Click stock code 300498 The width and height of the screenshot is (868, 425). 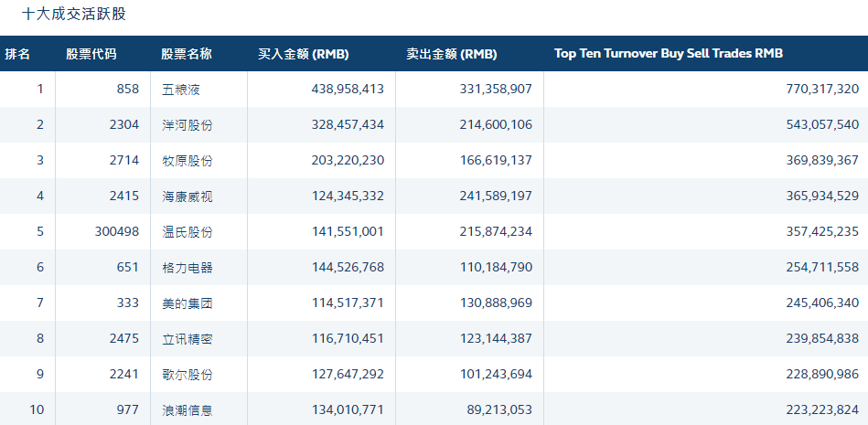coord(117,231)
